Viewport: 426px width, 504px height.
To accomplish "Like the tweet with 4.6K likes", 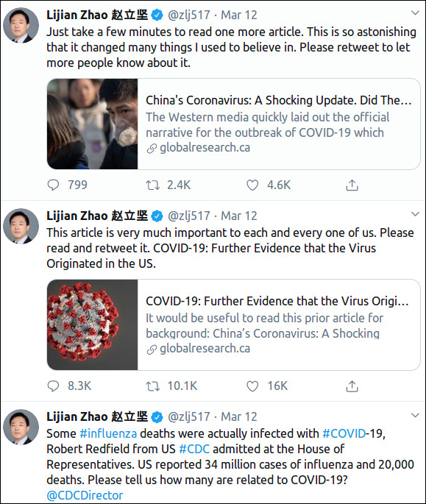I will point(252,185).
